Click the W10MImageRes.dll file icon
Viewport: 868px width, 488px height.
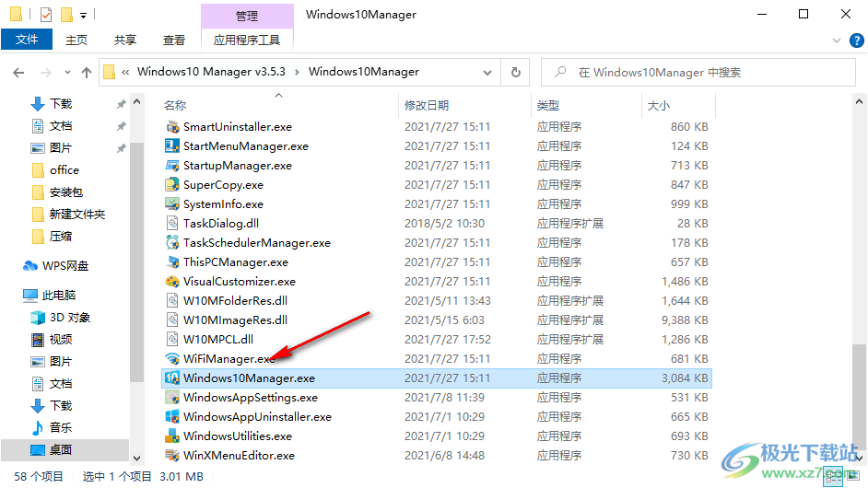click(172, 320)
